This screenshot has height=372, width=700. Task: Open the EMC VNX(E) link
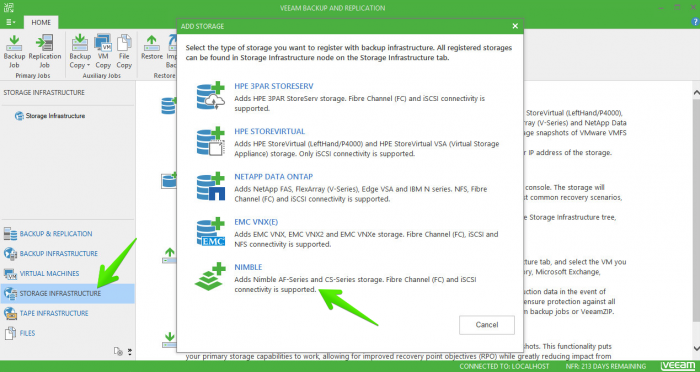coord(256,222)
